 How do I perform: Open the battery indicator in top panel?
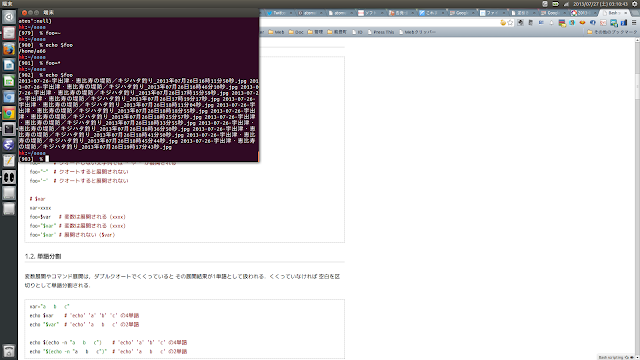[x=556, y=4]
